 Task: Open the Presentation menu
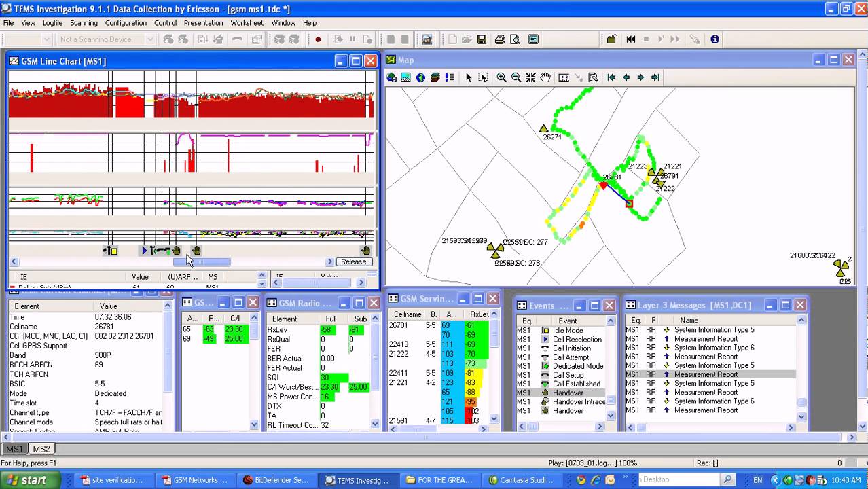[203, 22]
